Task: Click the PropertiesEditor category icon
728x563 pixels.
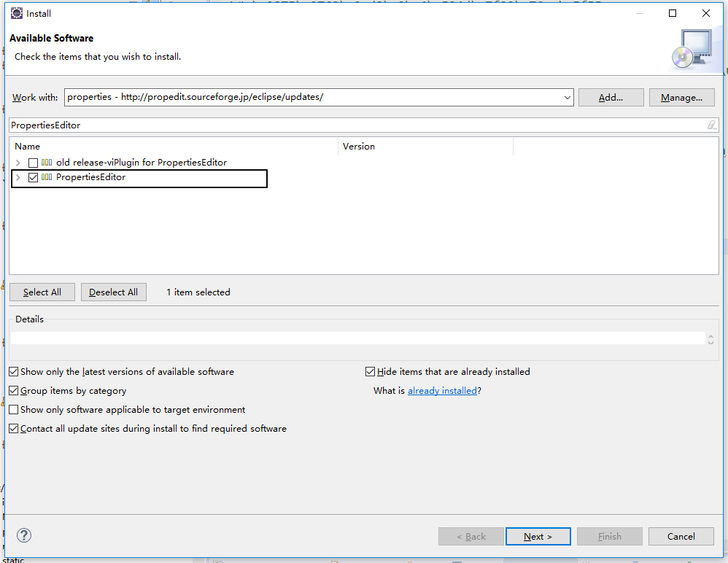Action: pos(47,177)
